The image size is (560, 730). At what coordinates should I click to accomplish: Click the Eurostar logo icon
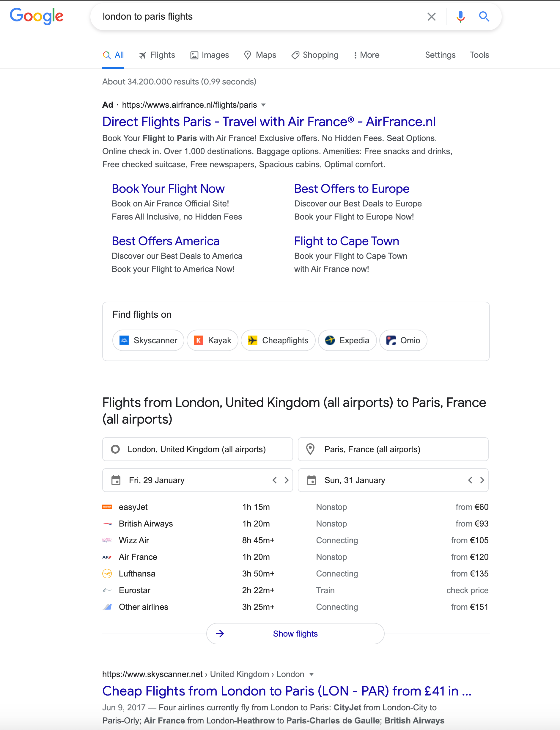click(x=107, y=590)
